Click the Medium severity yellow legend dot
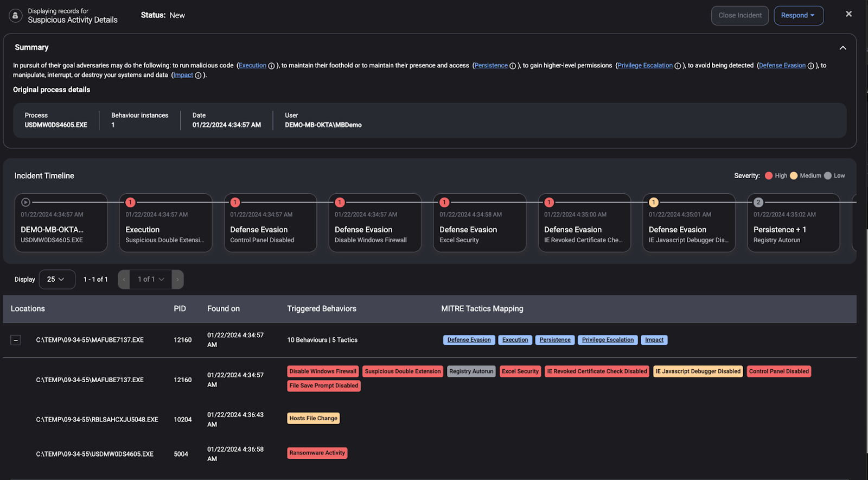 pos(794,176)
